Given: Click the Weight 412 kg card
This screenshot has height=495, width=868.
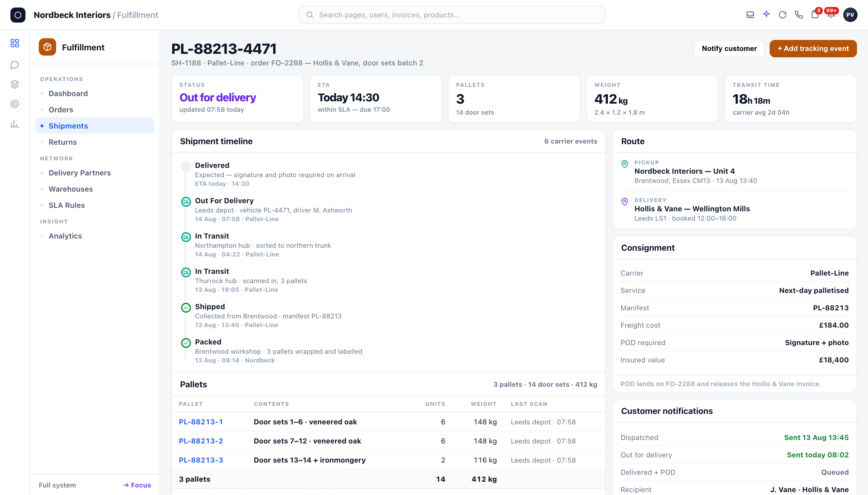Looking at the screenshot, I should 652,99.
